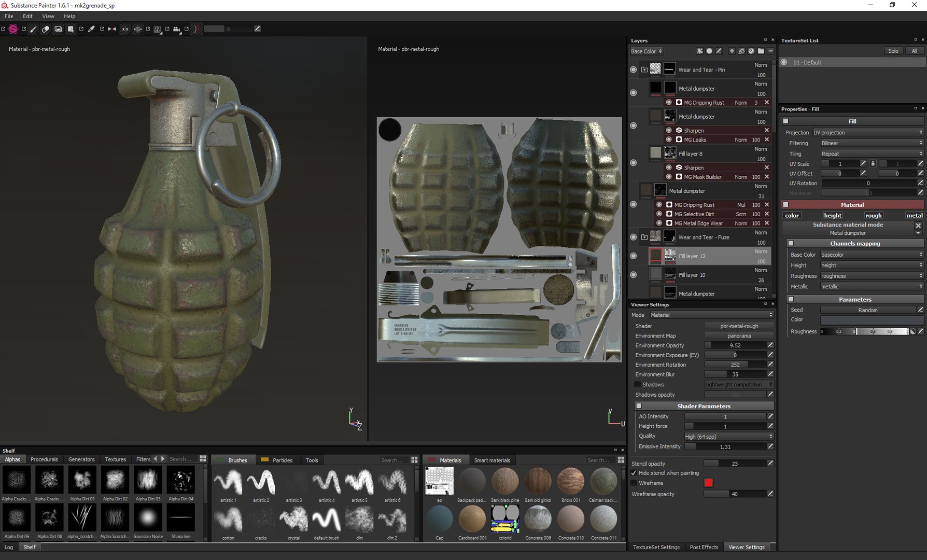This screenshot has width=927, height=560.
Task: Click the pbr-metal-rough shader button
Action: pos(739,326)
